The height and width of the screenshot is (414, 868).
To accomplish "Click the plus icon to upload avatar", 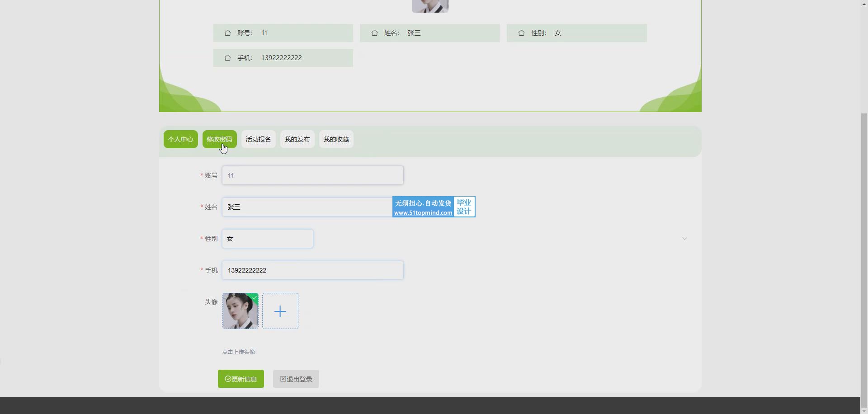I will pyautogui.click(x=280, y=311).
